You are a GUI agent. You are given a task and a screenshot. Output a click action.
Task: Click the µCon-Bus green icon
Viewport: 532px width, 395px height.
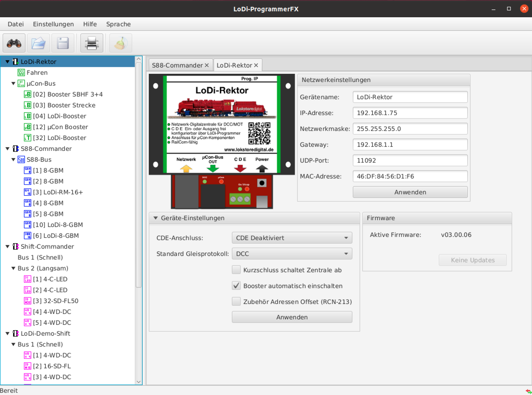click(x=21, y=83)
